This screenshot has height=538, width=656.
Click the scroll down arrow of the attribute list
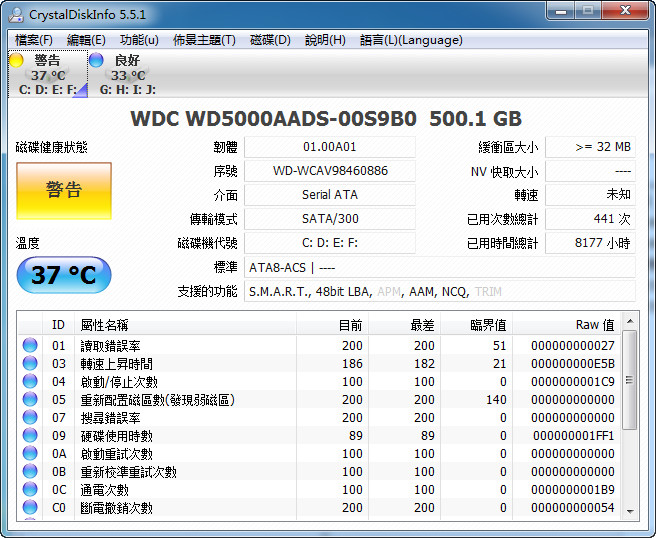[630, 512]
